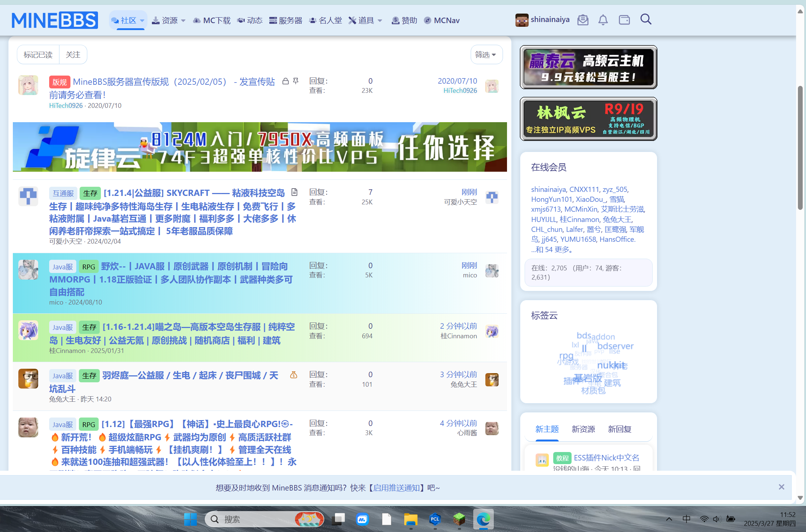Click the 2020/07/10 last post date link
Image resolution: width=806 pixels, height=532 pixels.
[x=457, y=81]
